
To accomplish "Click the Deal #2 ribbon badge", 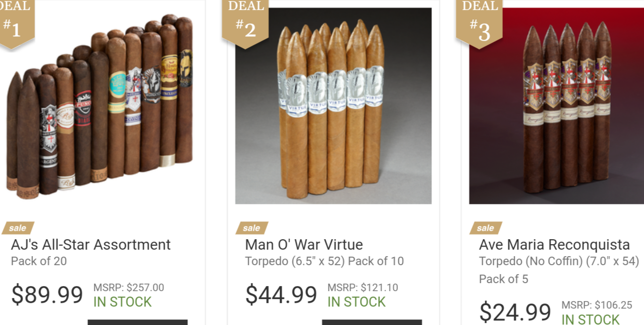I will click(x=245, y=24).
